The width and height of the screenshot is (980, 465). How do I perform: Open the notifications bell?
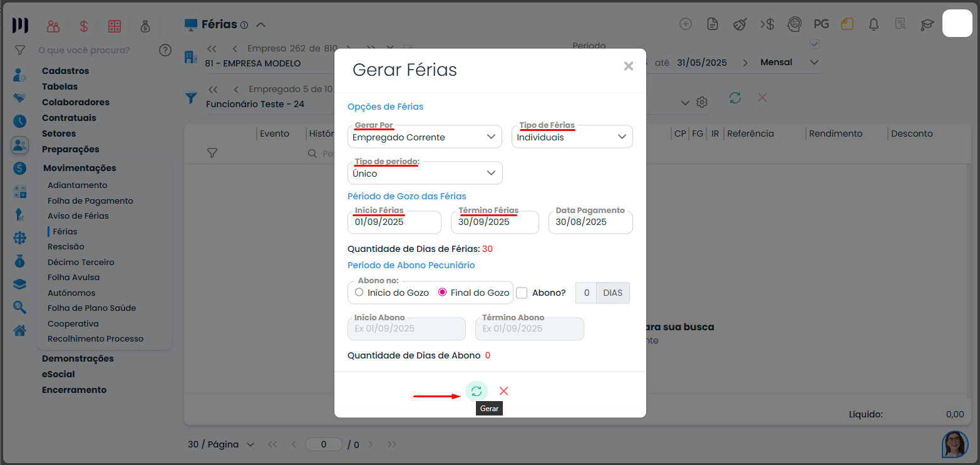[874, 24]
